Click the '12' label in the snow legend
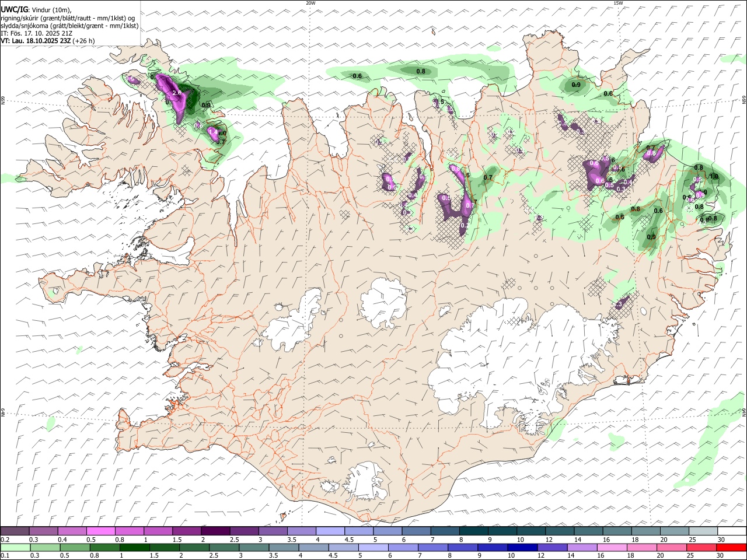 (549, 540)
